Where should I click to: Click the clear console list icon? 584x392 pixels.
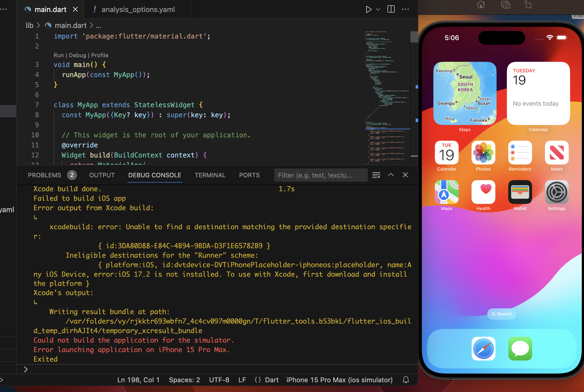(376, 175)
